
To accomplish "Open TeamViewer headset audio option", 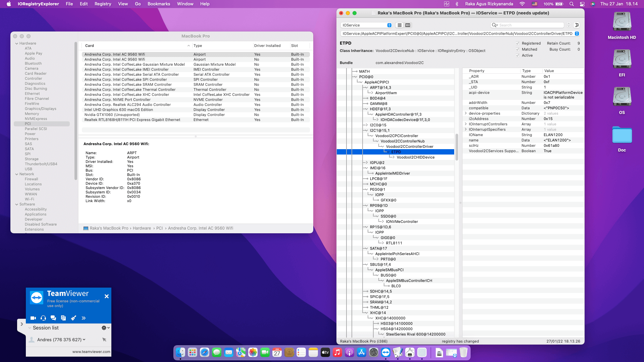I will [x=43, y=318].
